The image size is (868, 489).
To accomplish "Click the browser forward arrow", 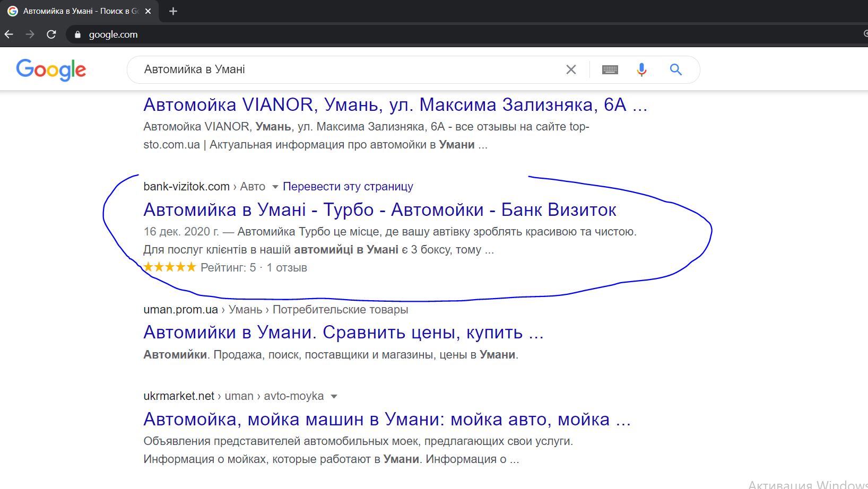I will (x=30, y=34).
